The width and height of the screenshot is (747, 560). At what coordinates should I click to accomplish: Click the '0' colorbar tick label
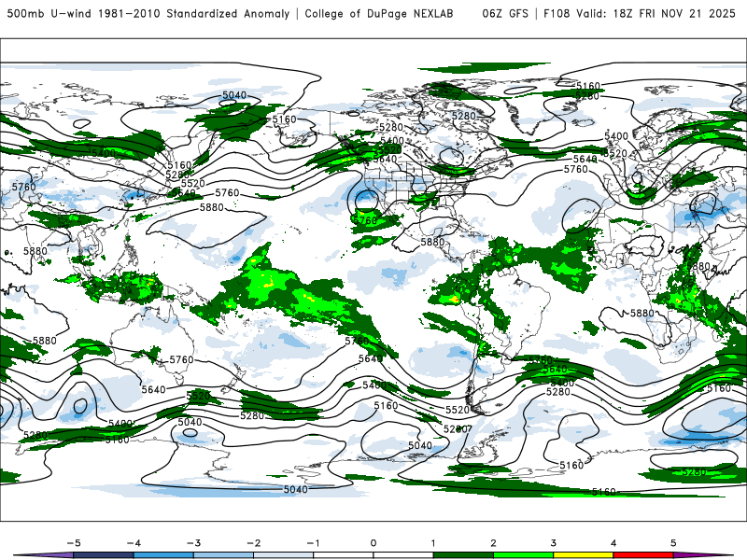click(x=373, y=543)
